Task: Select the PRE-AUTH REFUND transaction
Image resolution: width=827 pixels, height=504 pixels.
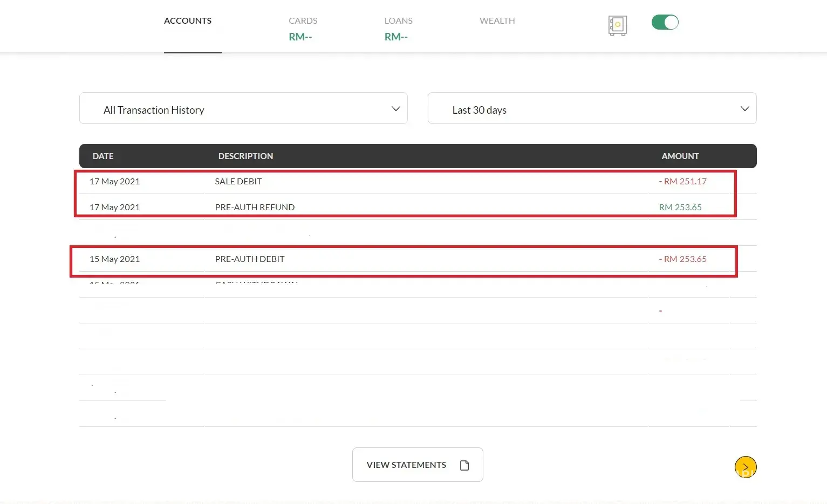Action: (x=255, y=208)
